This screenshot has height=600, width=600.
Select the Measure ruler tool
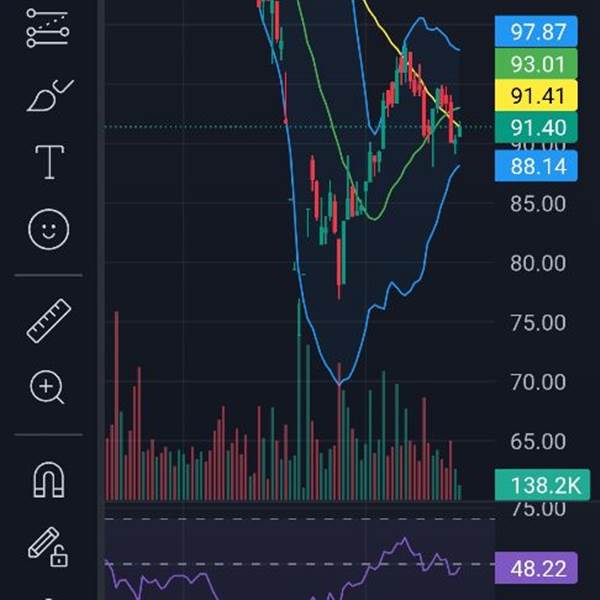49,321
